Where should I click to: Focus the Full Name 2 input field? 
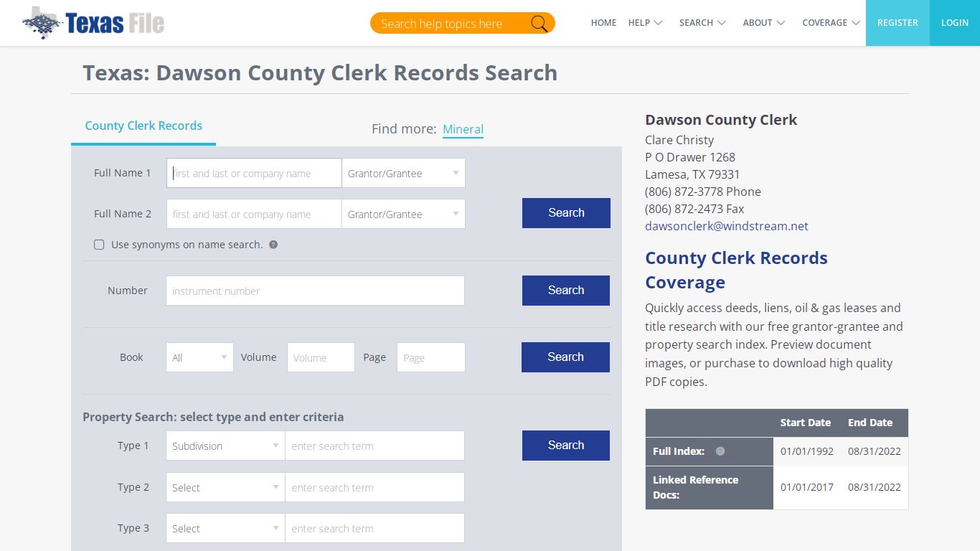coord(254,214)
